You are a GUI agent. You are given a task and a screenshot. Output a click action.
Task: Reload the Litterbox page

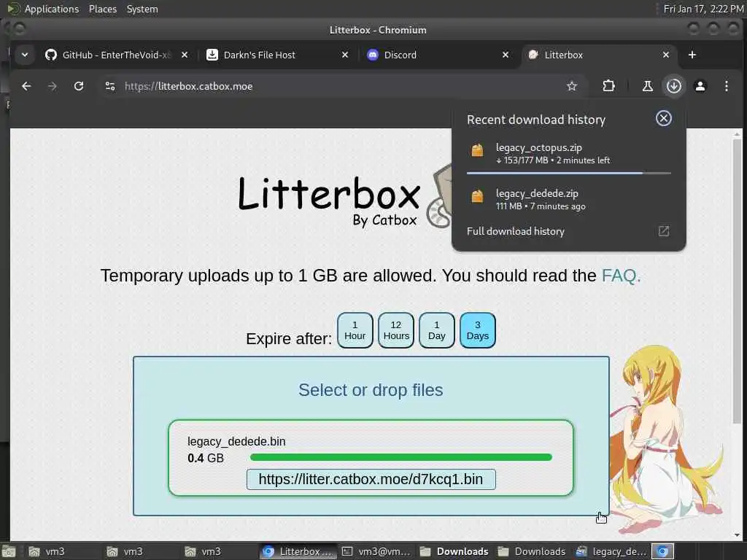click(79, 86)
